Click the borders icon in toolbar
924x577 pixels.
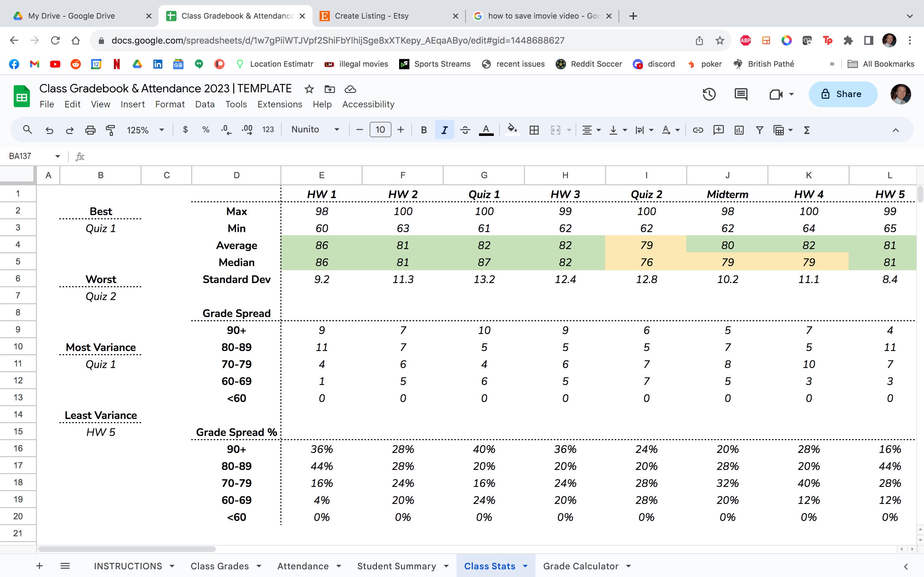point(534,130)
